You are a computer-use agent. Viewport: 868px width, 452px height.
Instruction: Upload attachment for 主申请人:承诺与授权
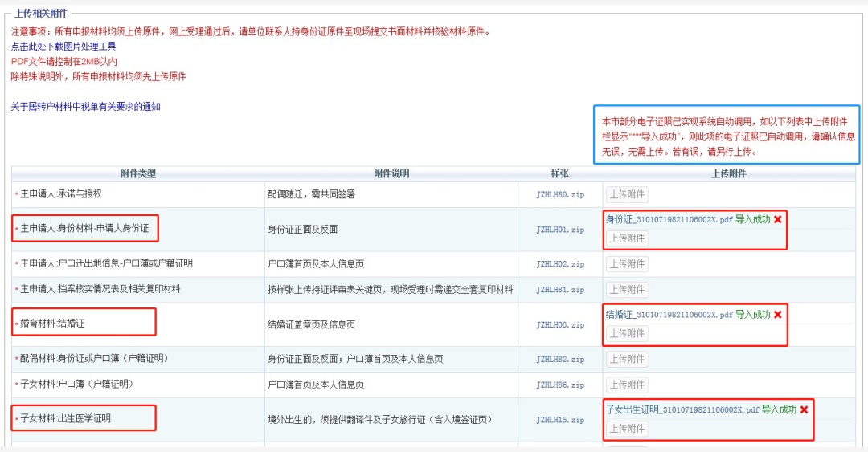coord(627,195)
